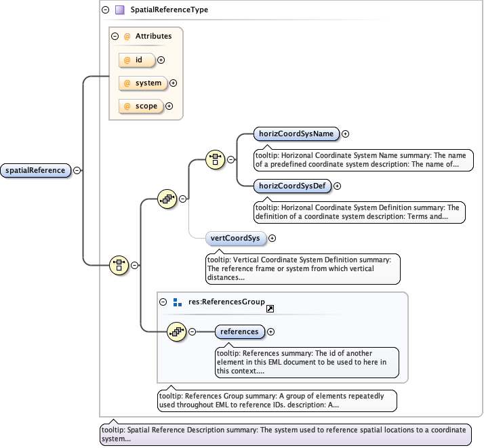Select the horizCoordSysDef element
Image resolution: width=484 pixels, height=448 pixels.
tap(291, 186)
